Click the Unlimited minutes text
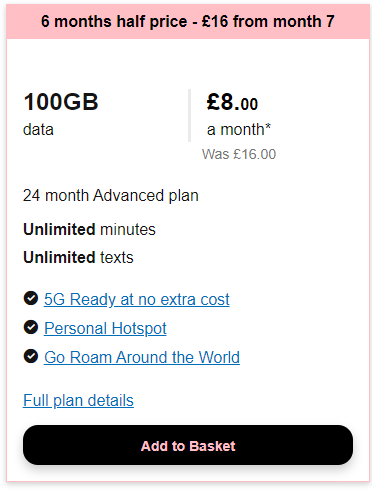This screenshot has width=372, height=492. [89, 229]
